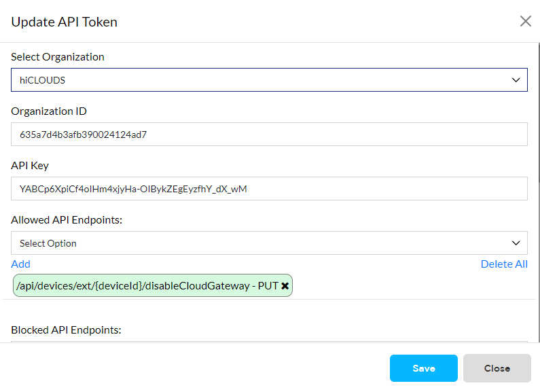Click the Blocked API Endpoints field below its label
The height and width of the screenshot is (392, 540).
pyautogui.click(x=269, y=342)
